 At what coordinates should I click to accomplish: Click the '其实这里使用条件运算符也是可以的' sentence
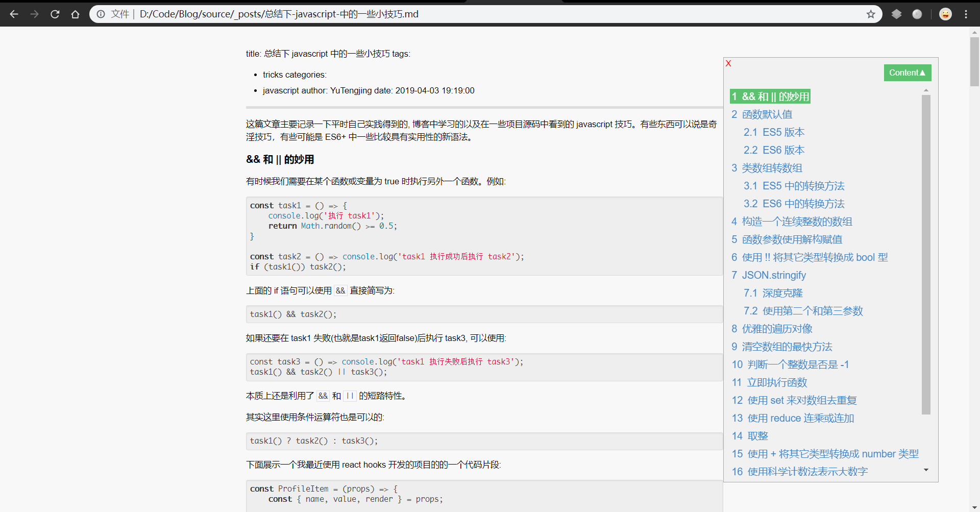click(315, 417)
